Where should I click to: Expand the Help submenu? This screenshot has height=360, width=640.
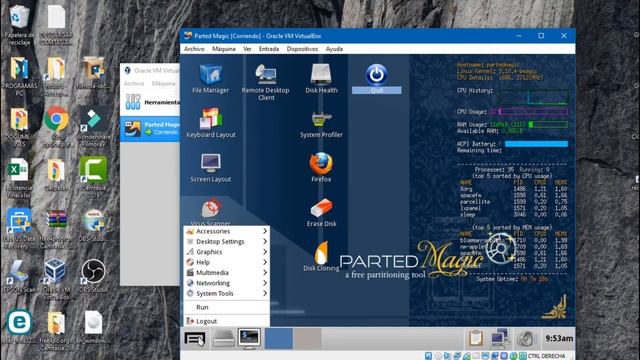[x=227, y=262]
